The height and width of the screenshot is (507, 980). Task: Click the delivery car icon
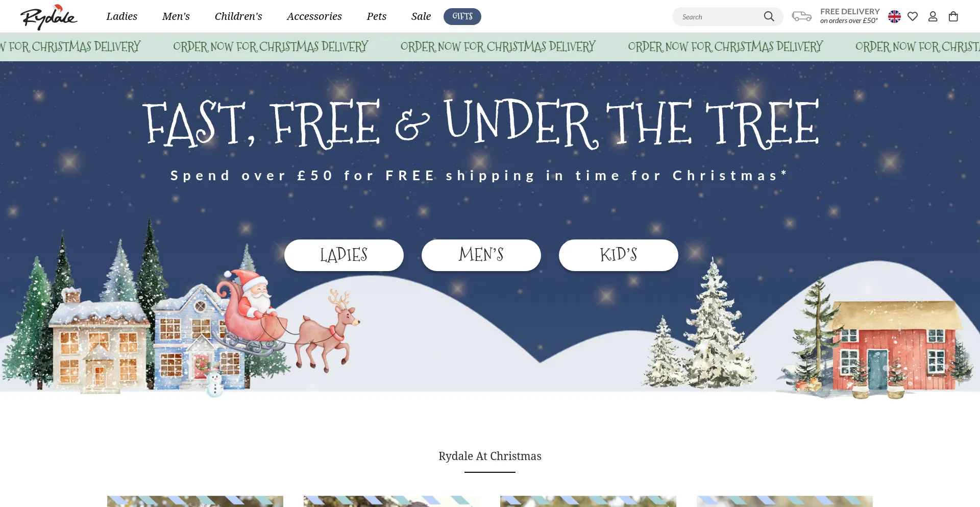[x=801, y=16]
